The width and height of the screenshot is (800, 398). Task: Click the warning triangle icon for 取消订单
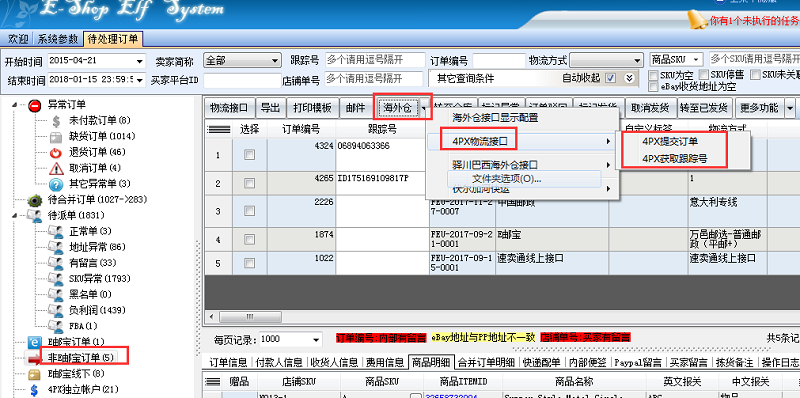[56, 168]
